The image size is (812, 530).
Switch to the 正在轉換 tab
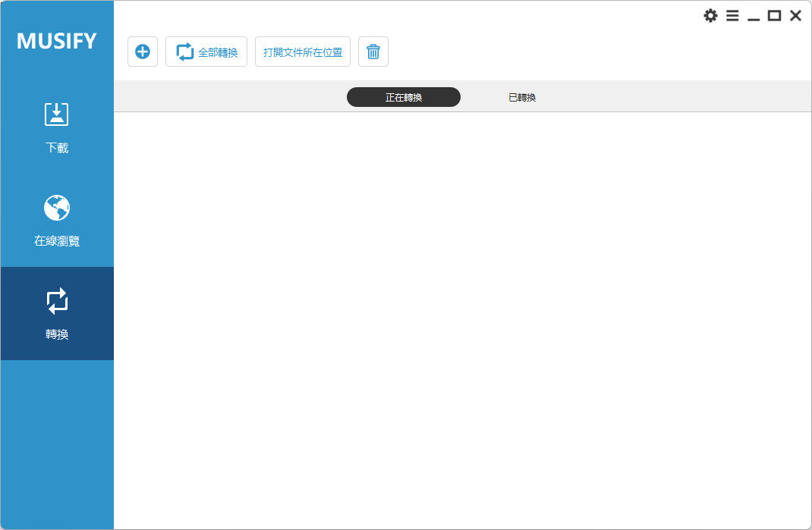pos(404,97)
